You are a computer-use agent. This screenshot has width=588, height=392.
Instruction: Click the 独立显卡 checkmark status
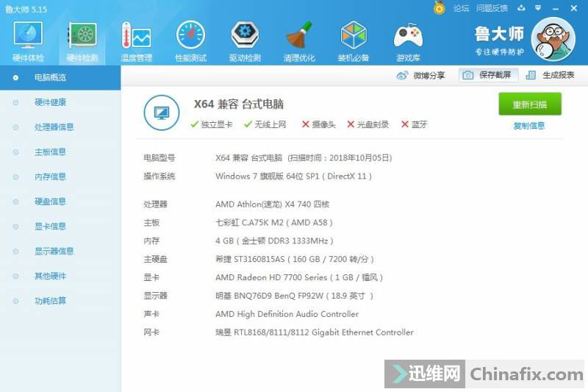click(212, 124)
